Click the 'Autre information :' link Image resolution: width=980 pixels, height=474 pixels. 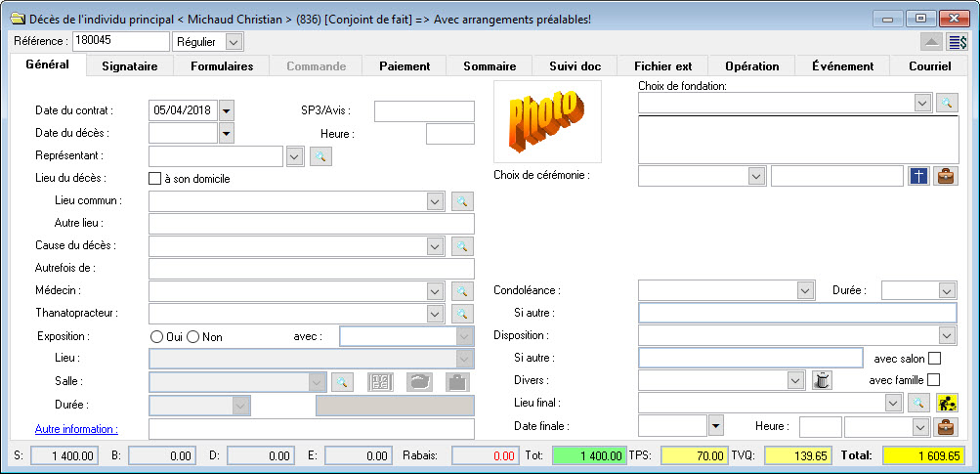pyautogui.click(x=76, y=429)
